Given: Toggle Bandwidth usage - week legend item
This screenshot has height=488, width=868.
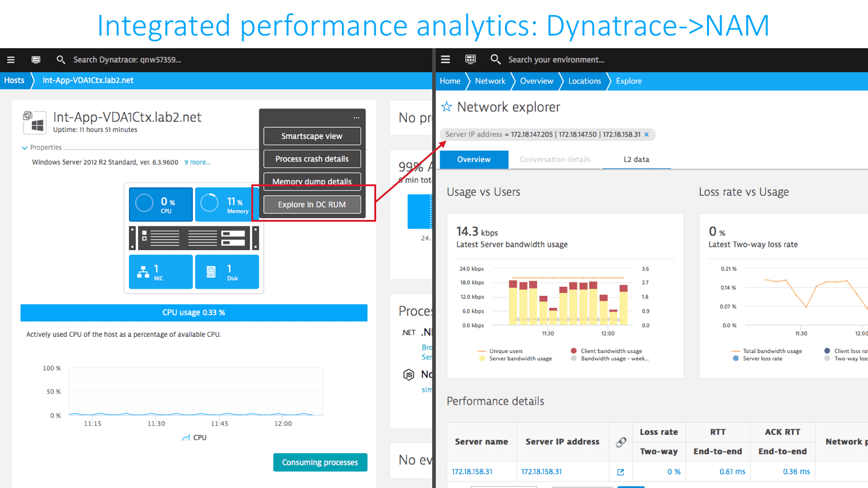Looking at the screenshot, I should pos(609,358).
